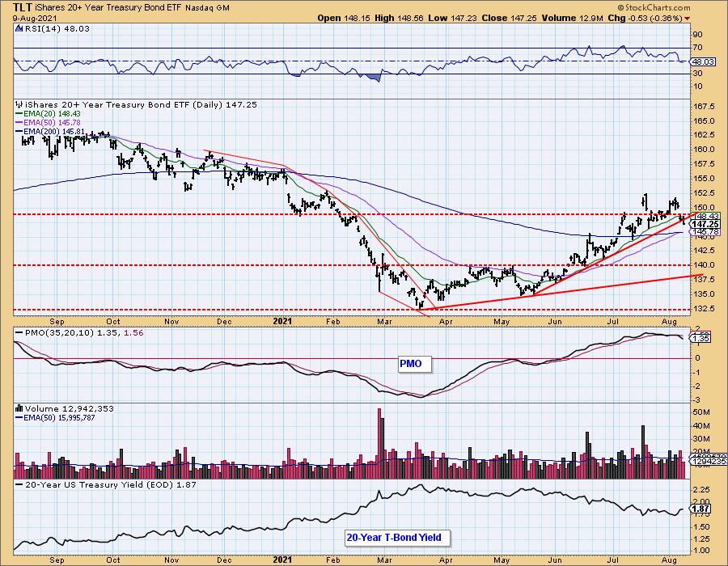This screenshot has width=728, height=566.
Task: Click the 1.87 yield value tag on the right
Action: (700, 509)
